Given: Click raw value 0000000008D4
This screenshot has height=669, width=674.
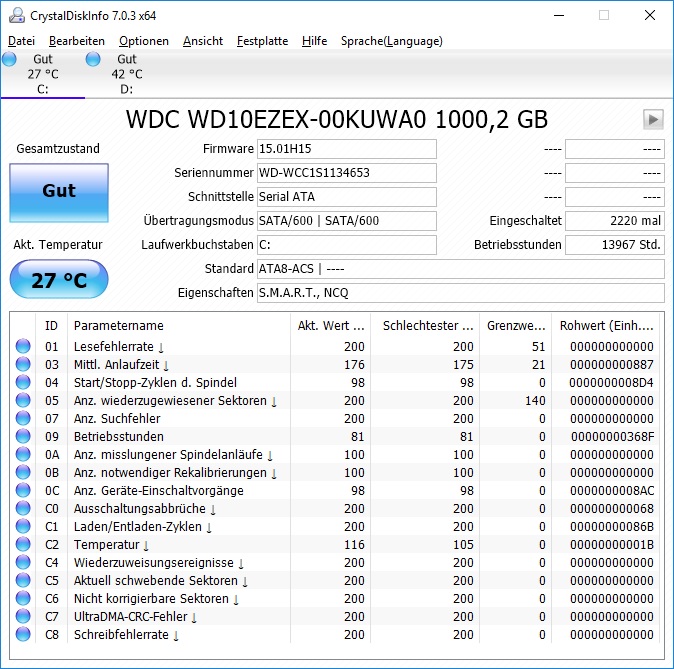Looking at the screenshot, I should point(611,383).
